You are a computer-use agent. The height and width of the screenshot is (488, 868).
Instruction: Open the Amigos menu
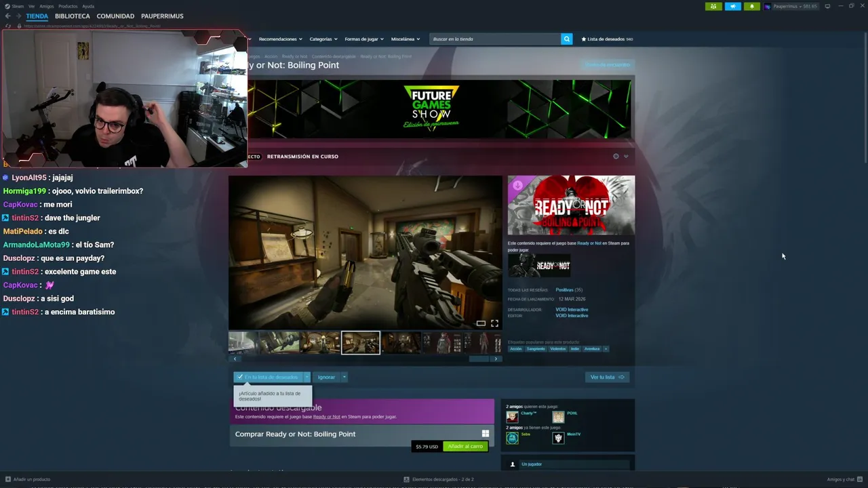click(47, 6)
